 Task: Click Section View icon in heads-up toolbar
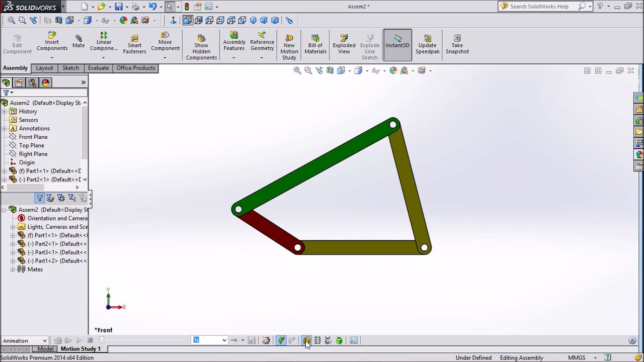pyautogui.click(x=330, y=70)
